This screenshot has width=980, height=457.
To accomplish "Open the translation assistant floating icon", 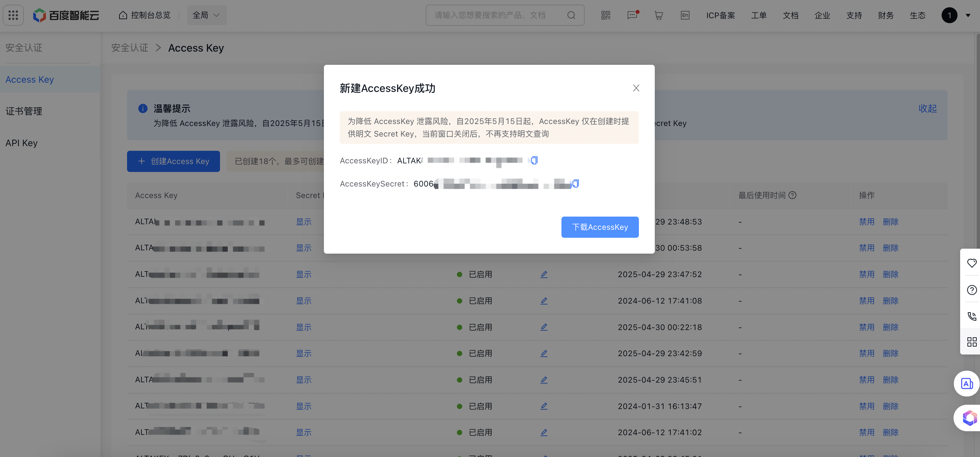I will pyautogui.click(x=967, y=384).
